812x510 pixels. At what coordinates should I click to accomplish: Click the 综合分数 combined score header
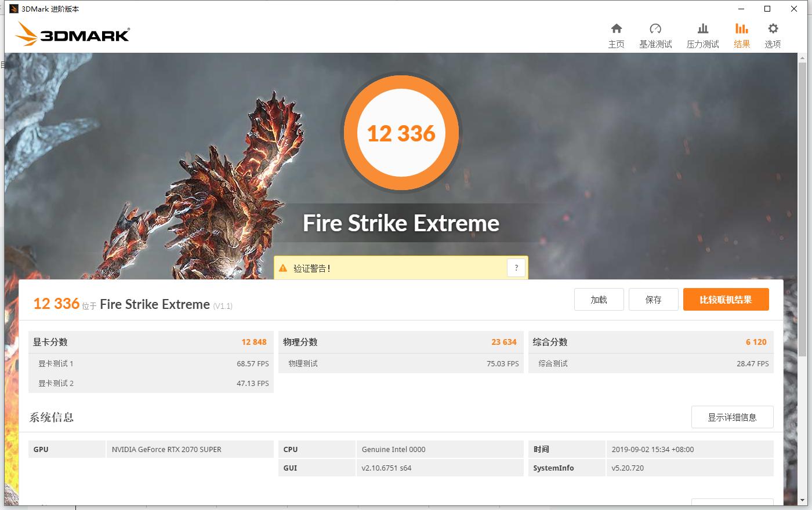click(x=552, y=342)
